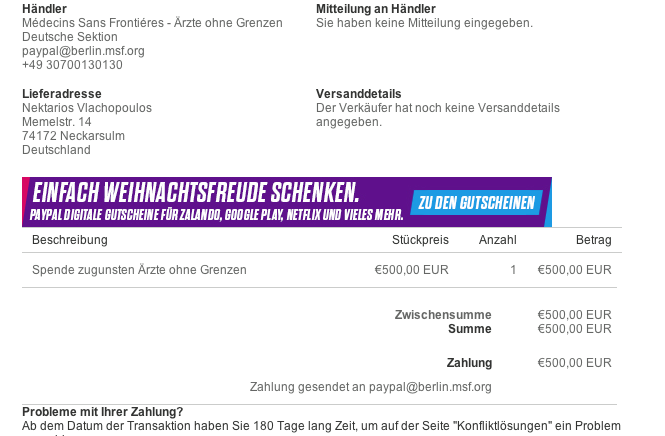Screen dimensions: 665x436
Task: Click the Beschreibung column header
Action: (x=70, y=240)
